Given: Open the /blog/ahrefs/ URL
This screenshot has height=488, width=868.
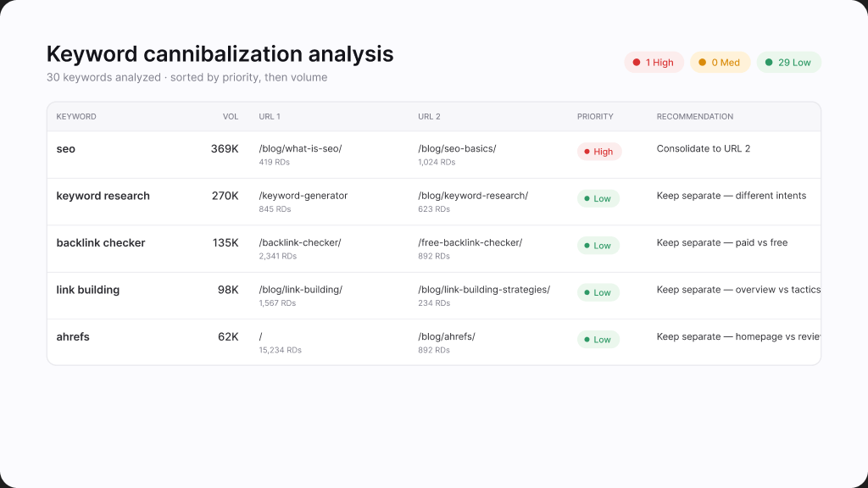Looking at the screenshot, I should coord(447,337).
